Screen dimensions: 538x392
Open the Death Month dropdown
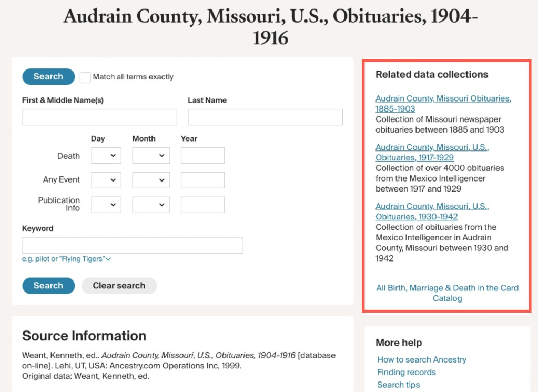click(x=151, y=156)
